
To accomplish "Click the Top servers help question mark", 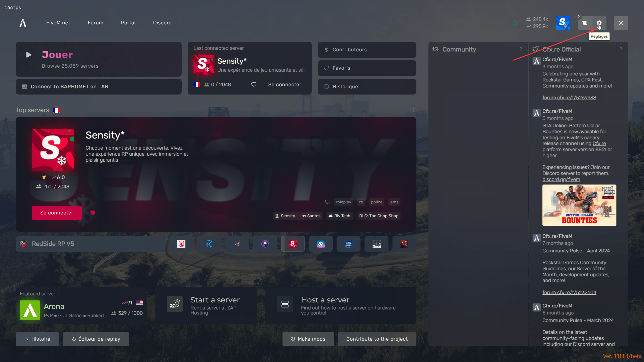I will 413,110.
